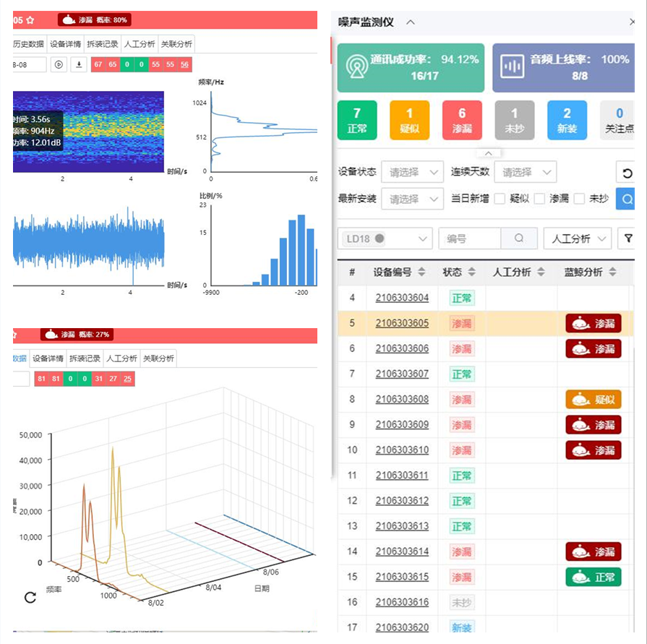Check the 未抄 checkbox
Viewport: 647px width, 644px height.
coord(578,199)
